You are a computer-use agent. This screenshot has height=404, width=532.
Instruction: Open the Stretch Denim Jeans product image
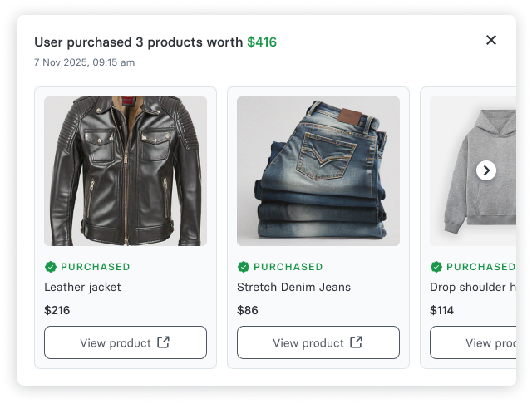318,171
